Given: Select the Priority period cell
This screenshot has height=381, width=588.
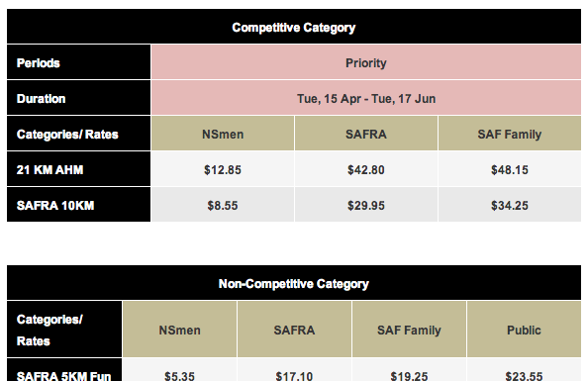Looking at the screenshot, I should 366,62.
